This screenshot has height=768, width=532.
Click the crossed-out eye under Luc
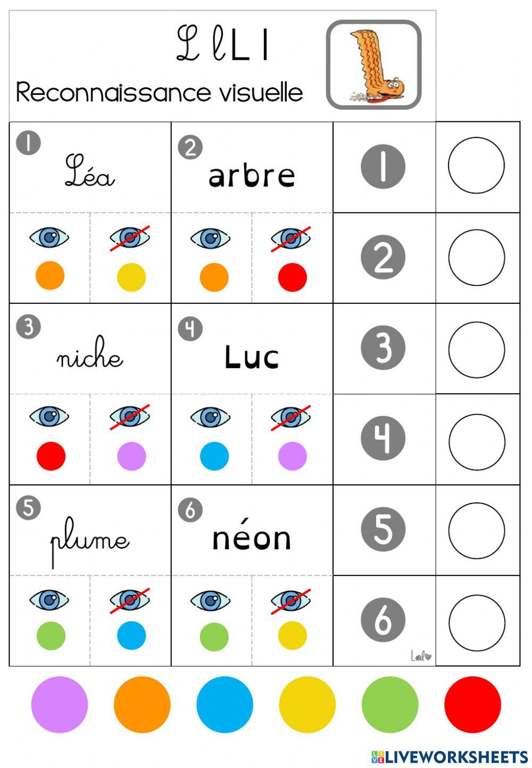(x=290, y=417)
